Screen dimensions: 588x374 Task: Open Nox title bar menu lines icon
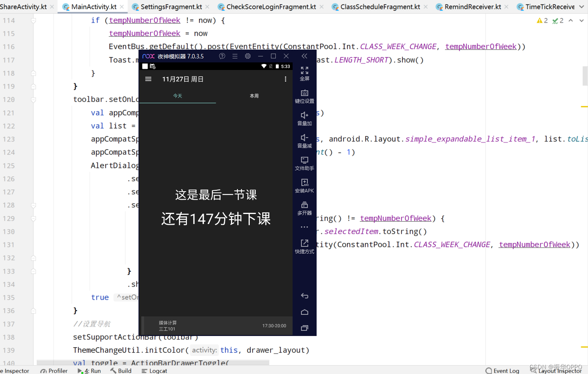[x=235, y=56]
